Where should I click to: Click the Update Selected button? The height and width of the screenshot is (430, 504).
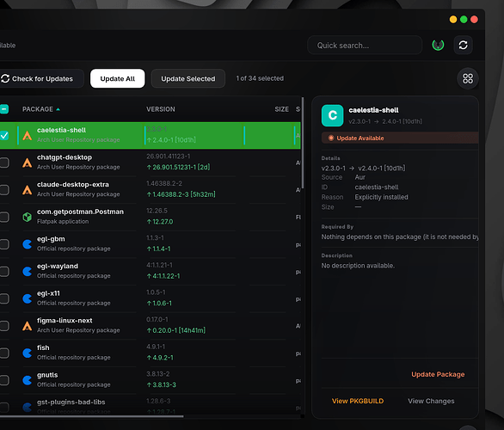point(188,78)
